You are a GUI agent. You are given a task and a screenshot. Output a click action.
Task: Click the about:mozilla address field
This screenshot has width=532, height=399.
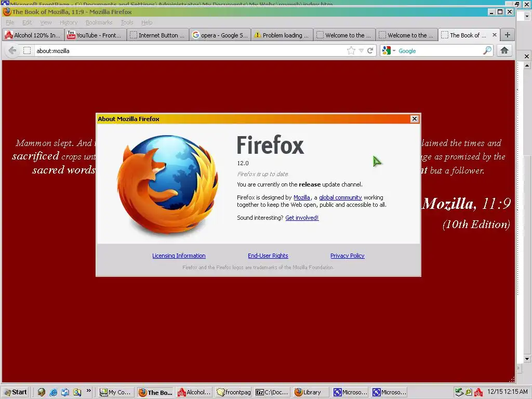(190, 51)
